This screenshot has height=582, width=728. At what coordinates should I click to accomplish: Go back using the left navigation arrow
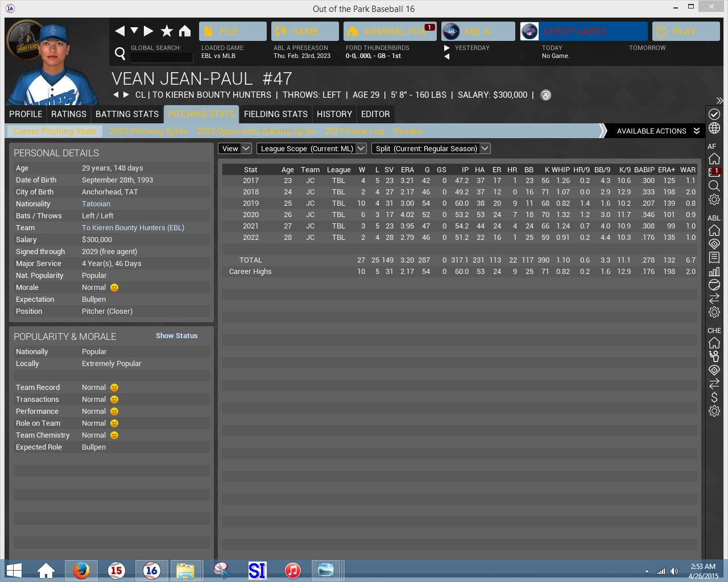[120, 31]
